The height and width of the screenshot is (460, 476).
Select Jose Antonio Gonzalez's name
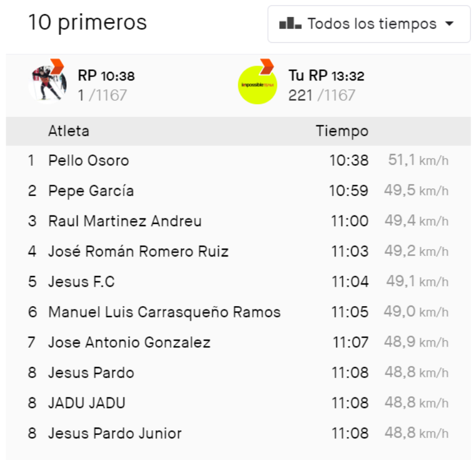coord(129,343)
